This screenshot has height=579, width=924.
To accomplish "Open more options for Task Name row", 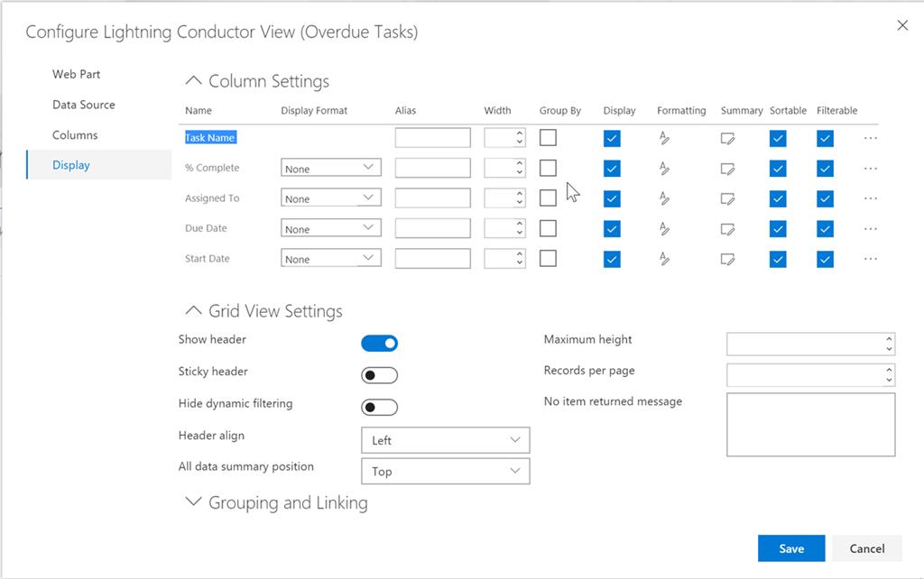I will 871,138.
